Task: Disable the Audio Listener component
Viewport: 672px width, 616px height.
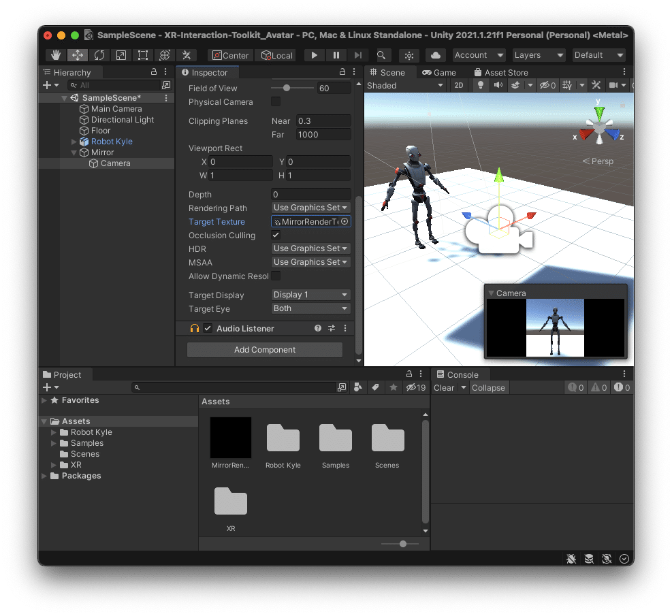Action: 208,328
